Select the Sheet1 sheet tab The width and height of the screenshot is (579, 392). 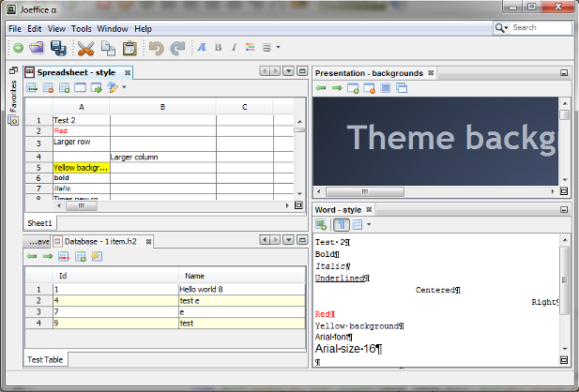38,223
